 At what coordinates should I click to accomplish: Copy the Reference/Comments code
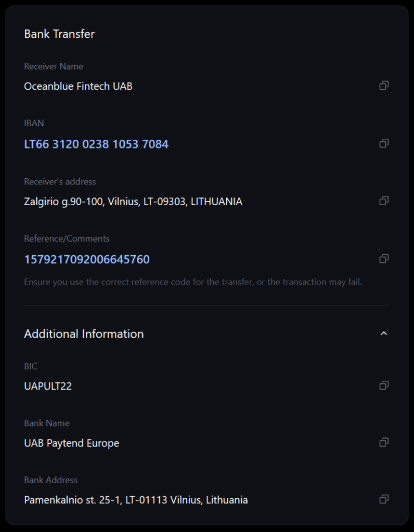384,259
